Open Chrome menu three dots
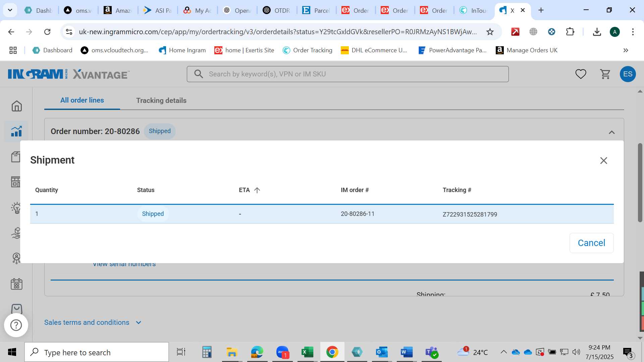Viewport: 644px width, 362px height. 633,32
